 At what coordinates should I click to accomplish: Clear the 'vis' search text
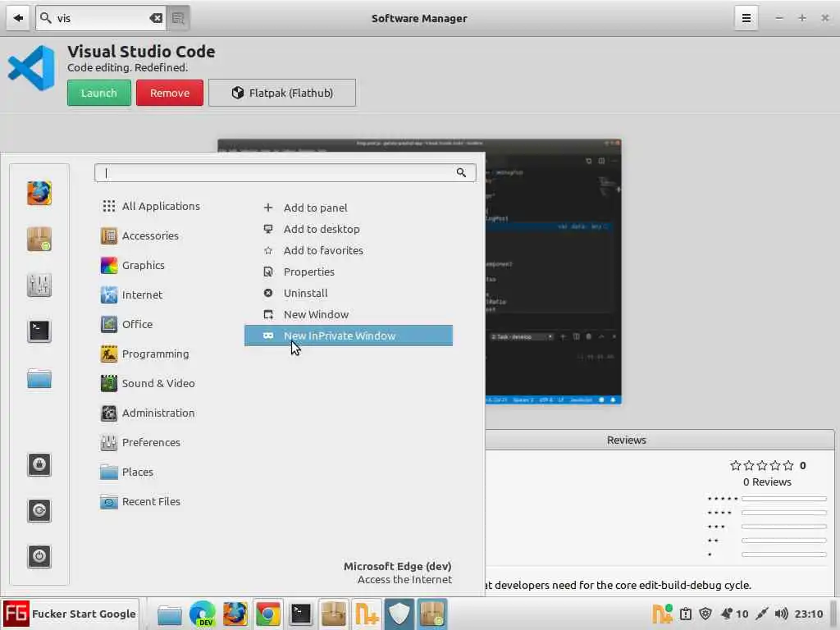[156, 18]
